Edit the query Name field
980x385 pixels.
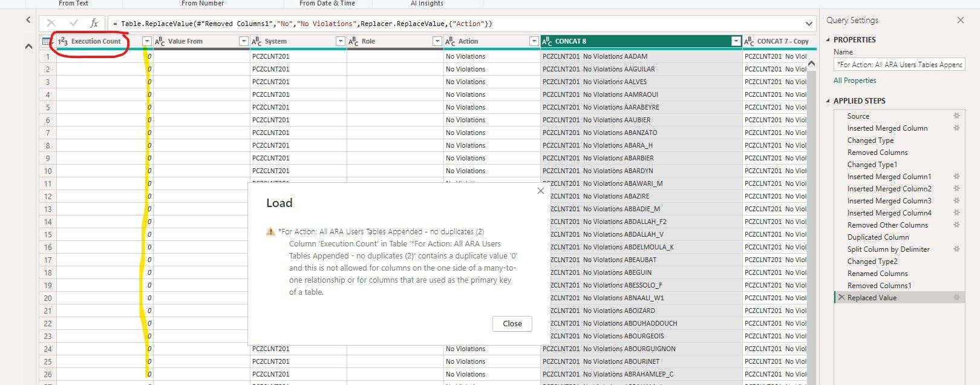(x=899, y=64)
